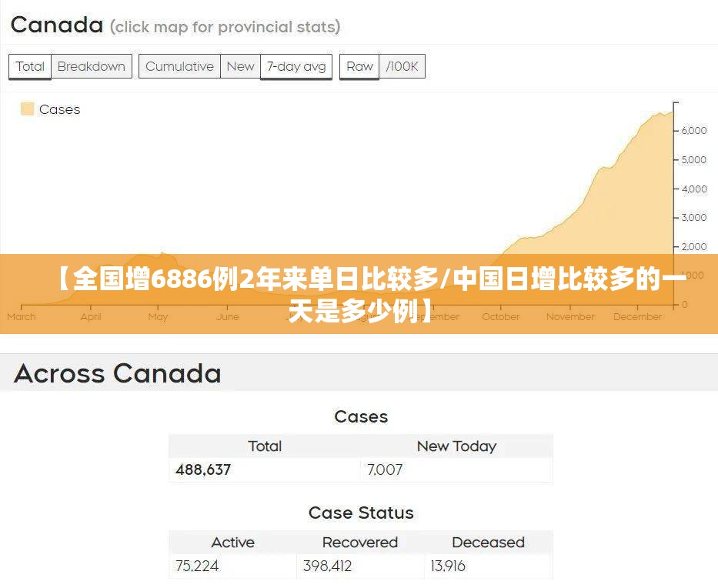Enable the 7-day avg option

296,66
